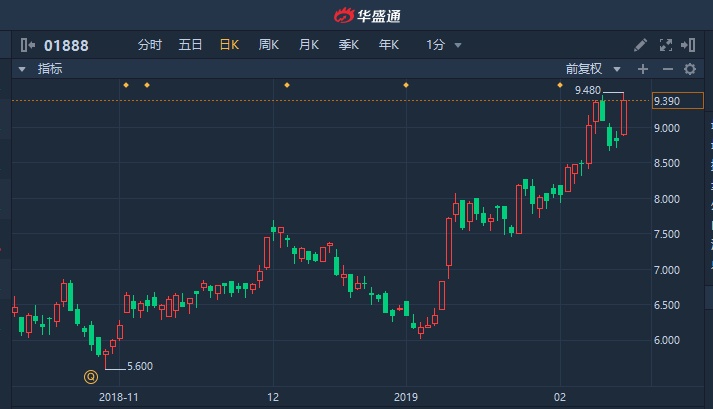Click the 8.500 price axis label

[x=667, y=163]
